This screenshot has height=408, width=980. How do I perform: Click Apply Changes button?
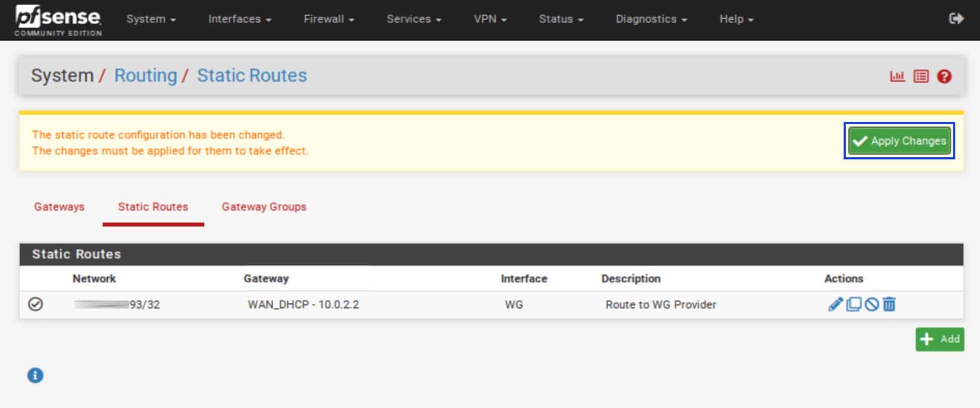pyautogui.click(x=900, y=141)
